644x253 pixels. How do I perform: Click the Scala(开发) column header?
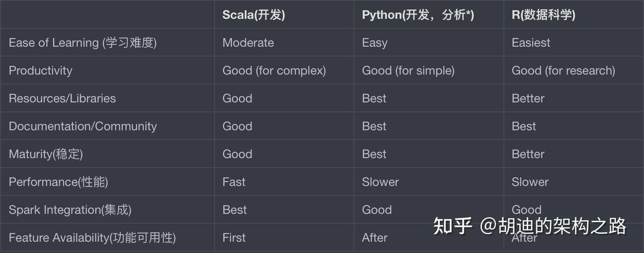point(254,15)
